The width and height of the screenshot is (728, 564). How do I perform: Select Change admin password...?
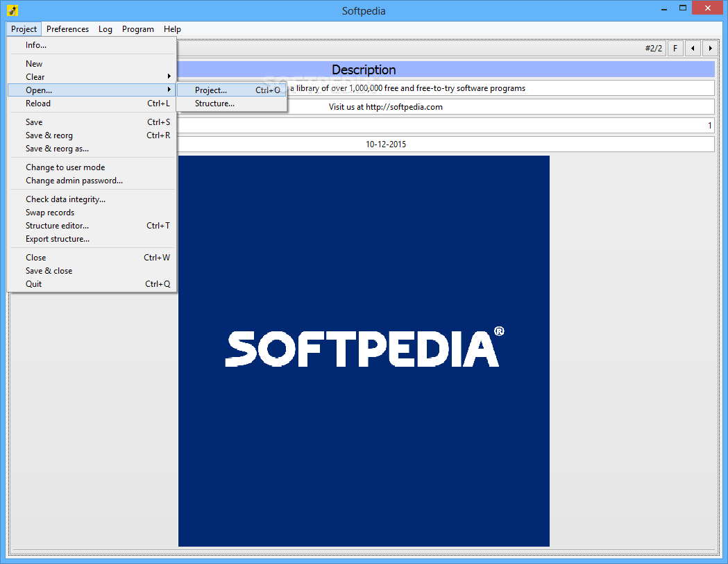pos(92,181)
